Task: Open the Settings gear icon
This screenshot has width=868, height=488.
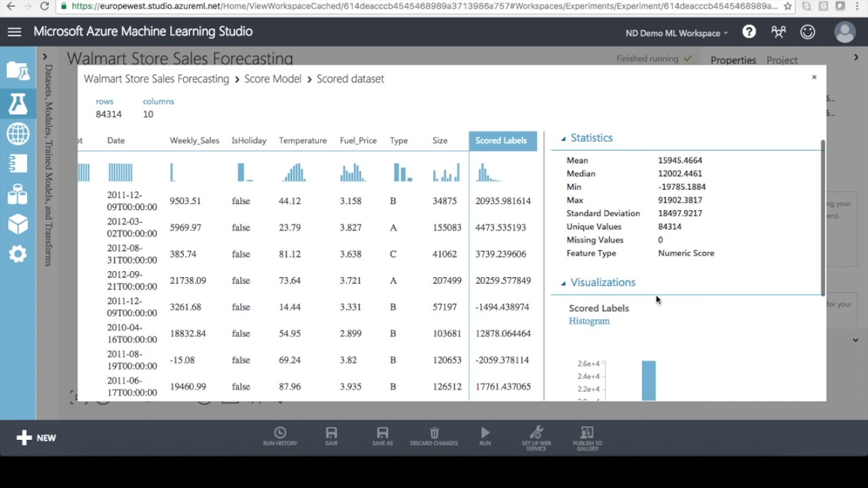Action: pyautogui.click(x=18, y=254)
